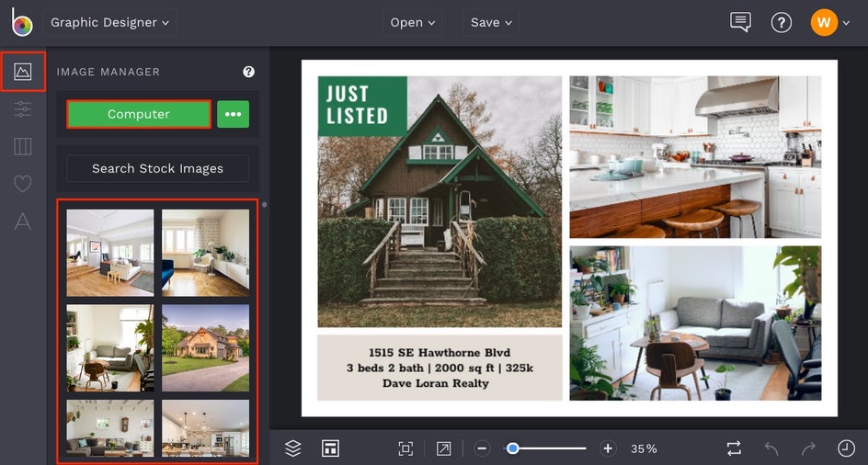
Task: Open the feedback chat bubble icon
Action: point(740,22)
